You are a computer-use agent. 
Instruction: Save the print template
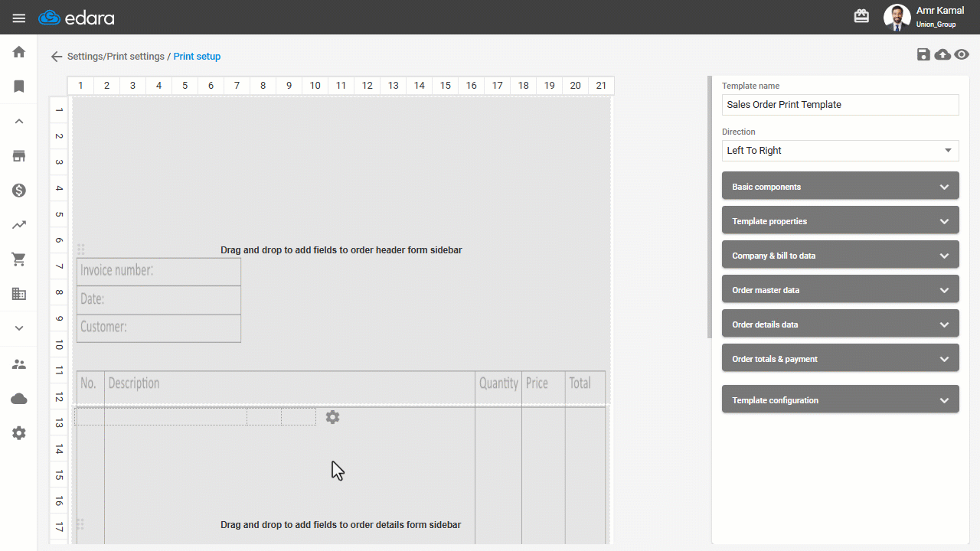coord(923,54)
